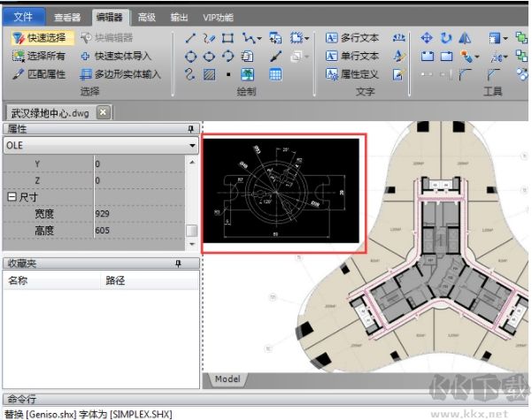Image resolution: width=532 pixels, height=420 pixels.
Task: Expand the polyline tool dropdown arrow
Action: tap(258, 39)
